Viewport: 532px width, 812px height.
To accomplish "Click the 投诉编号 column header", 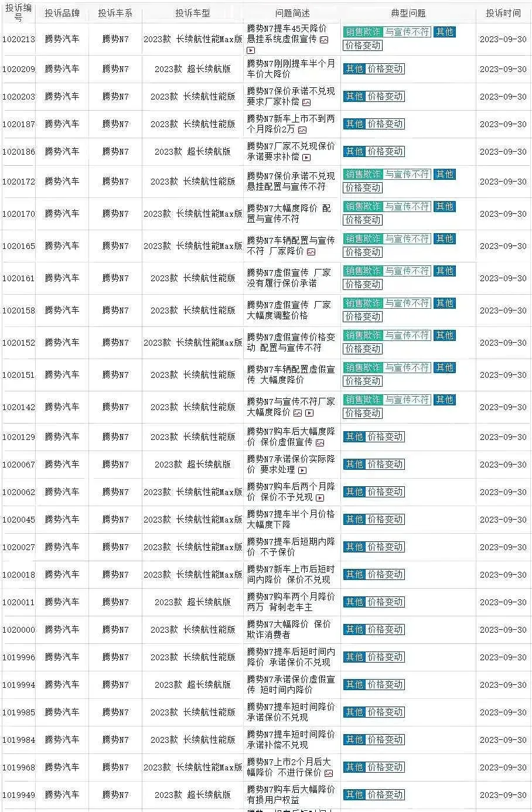I will point(19,13).
